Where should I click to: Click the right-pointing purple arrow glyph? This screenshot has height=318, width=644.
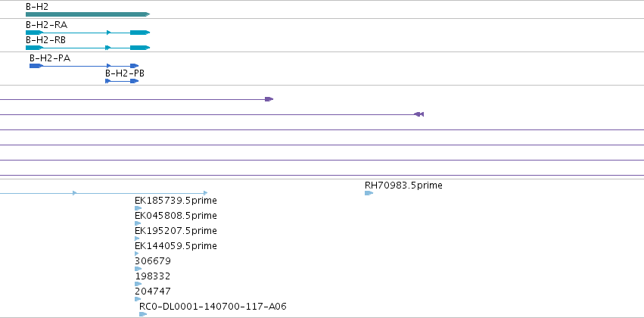pyautogui.click(x=269, y=99)
